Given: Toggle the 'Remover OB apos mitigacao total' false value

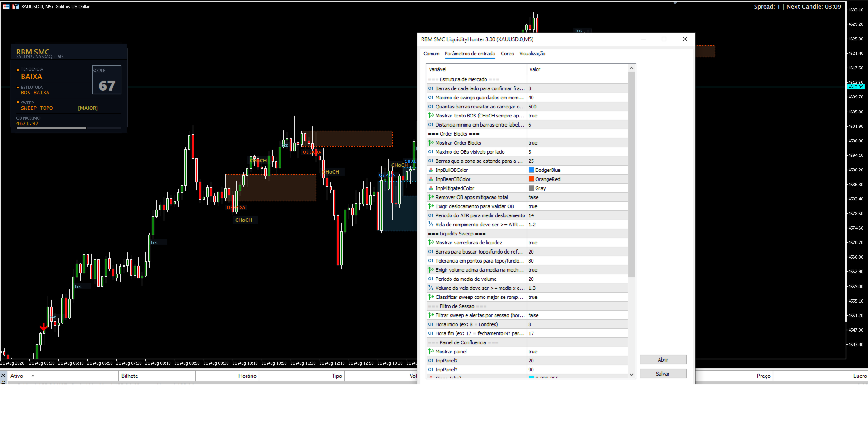Looking at the screenshot, I should [577, 197].
